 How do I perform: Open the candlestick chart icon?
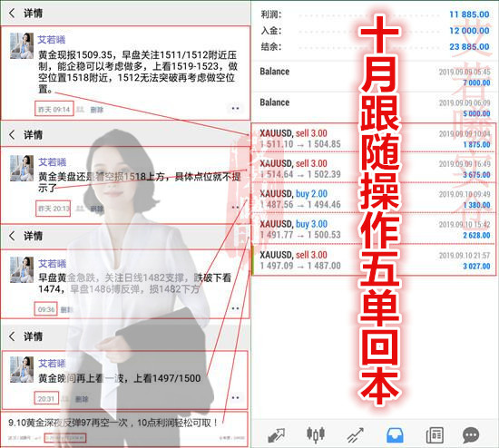tap(316, 435)
